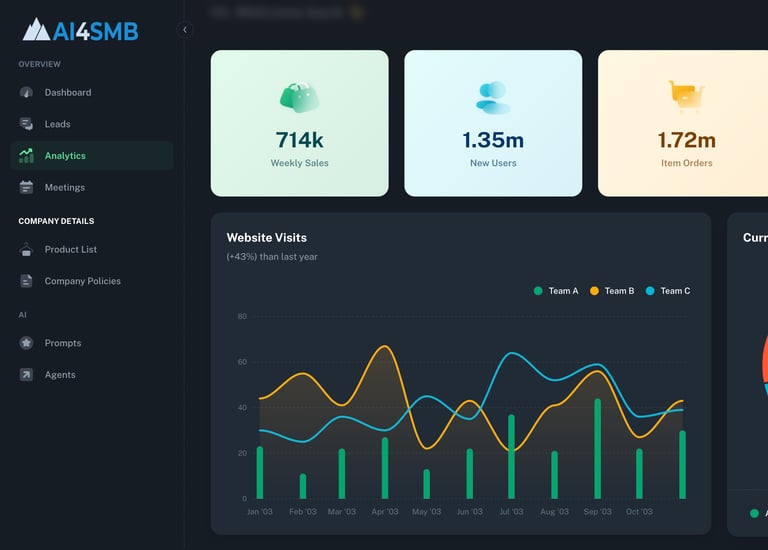Toggle Team A series in legend
This screenshot has width=768, height=550.
point(556,291)
